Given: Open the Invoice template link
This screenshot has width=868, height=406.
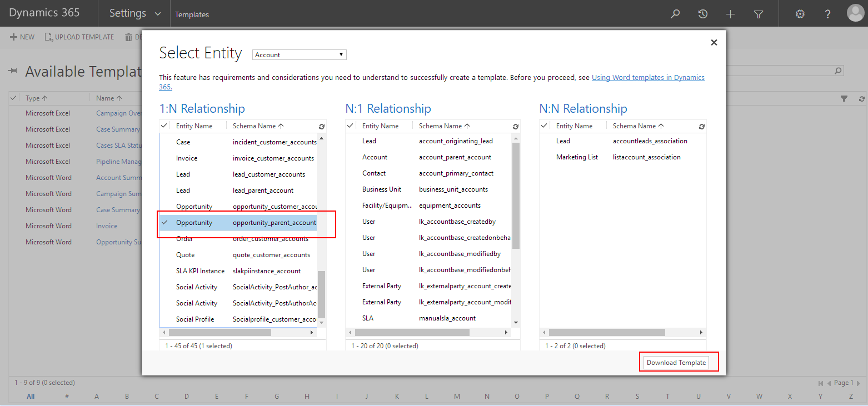Looking at the screenshot, I should coord(107,226).
